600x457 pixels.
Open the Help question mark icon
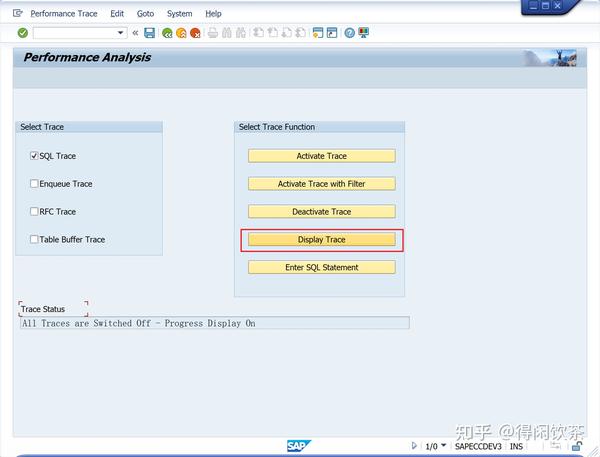349,33
